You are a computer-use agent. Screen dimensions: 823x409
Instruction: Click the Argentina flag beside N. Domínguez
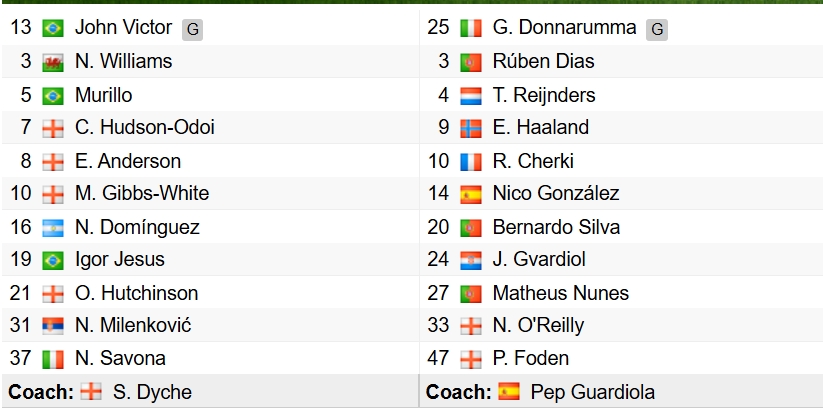(53, 227)
